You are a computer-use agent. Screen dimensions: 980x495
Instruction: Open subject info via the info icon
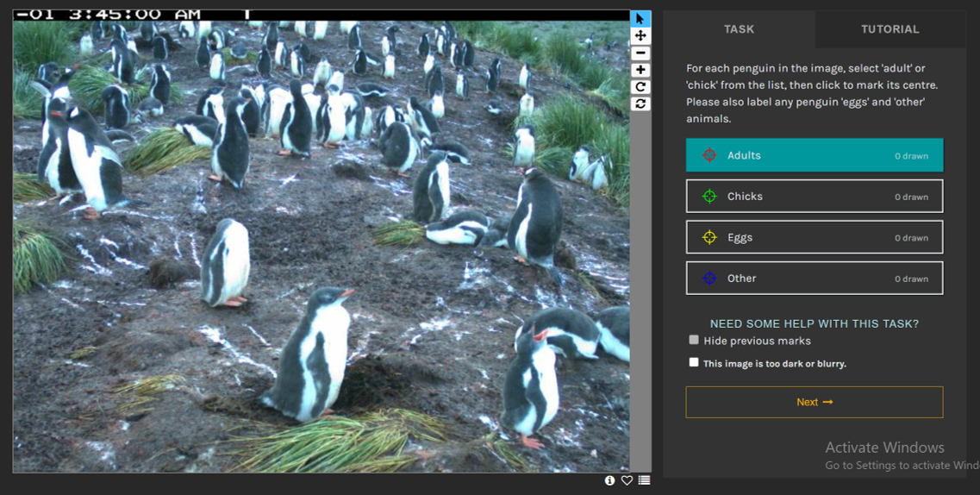point(609,480)
